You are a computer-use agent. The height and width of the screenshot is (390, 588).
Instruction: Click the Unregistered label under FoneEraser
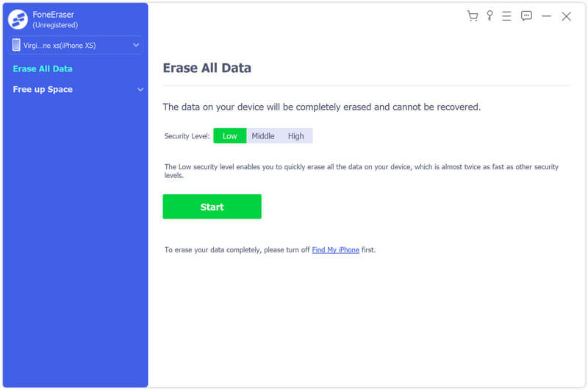click(56, 25)
